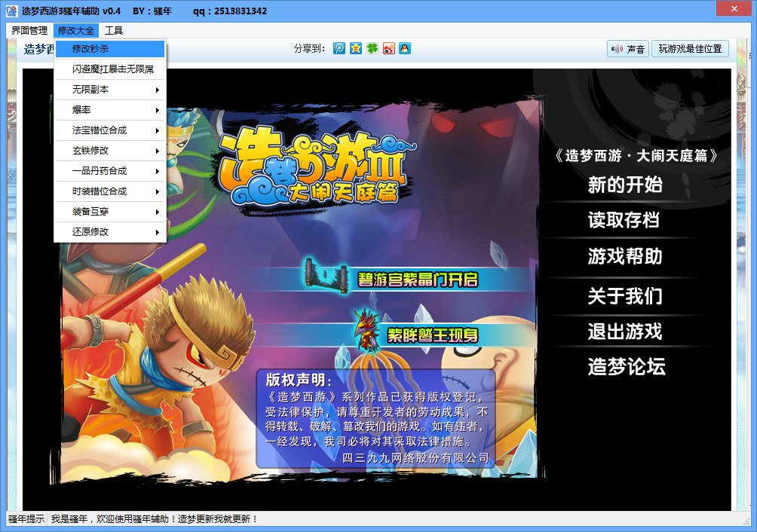Viewport: 757px width, 532px height.
Task: Close the 造梦西游3骚年辅助 window
Action: click(x=734, y=9)
